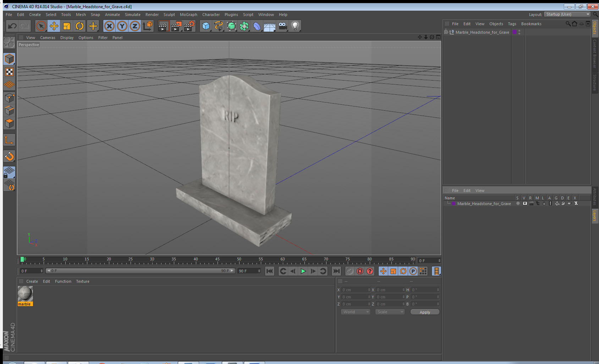The image size is (599, 364).
Task: Click the play forward button
Action: tap(303, 271)
